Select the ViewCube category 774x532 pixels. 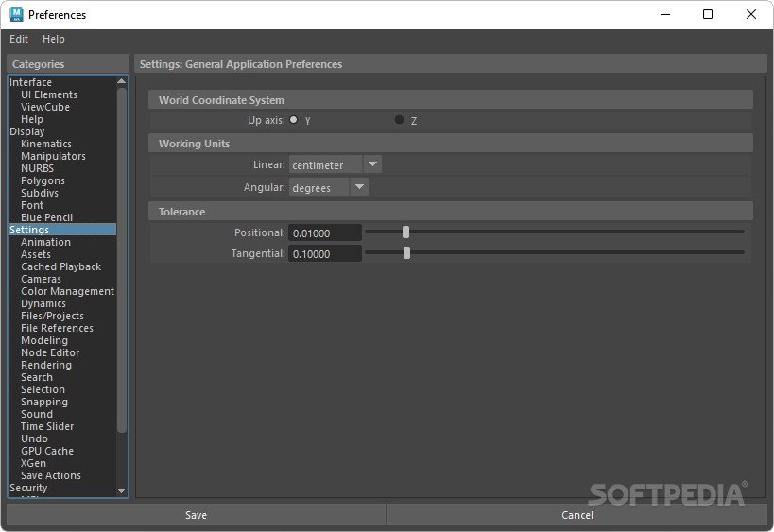pos(45,107)
